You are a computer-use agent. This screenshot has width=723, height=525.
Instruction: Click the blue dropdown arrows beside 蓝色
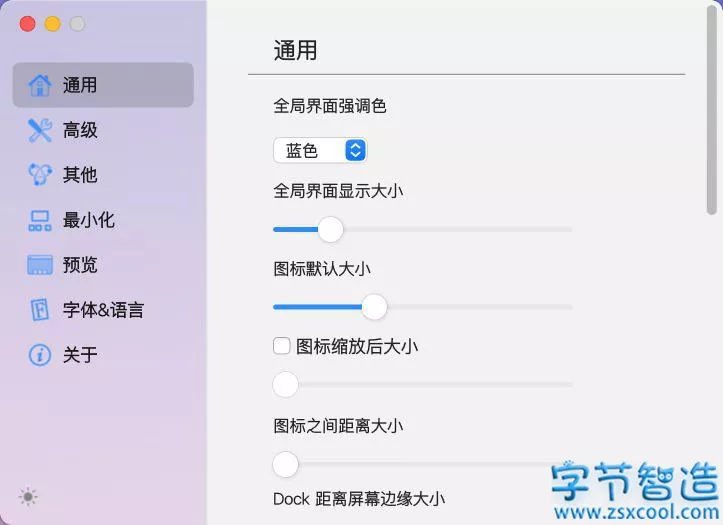pos(355,150)
